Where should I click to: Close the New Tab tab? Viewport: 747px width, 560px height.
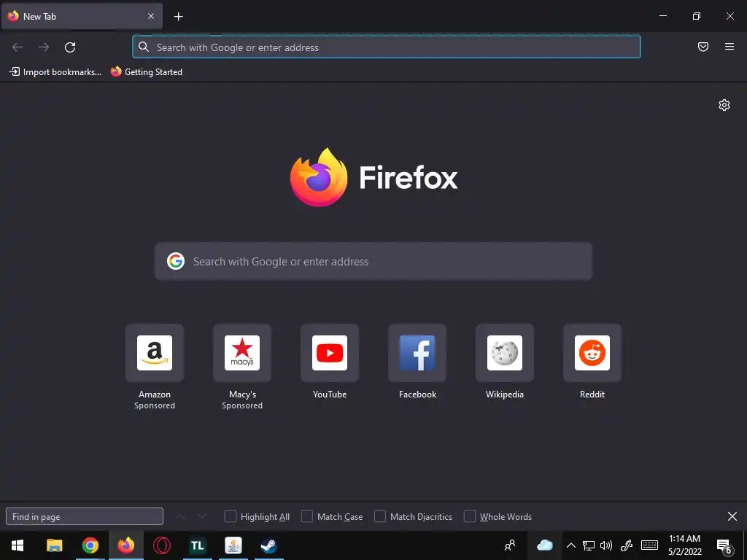point(150,16)
